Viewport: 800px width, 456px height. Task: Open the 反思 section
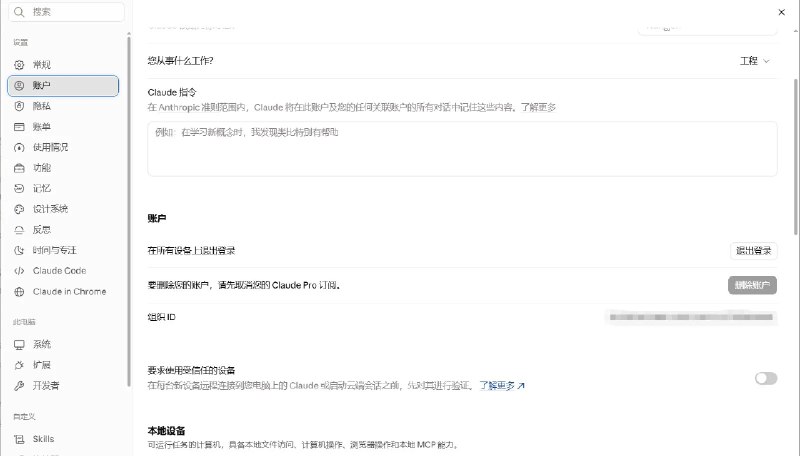(x=63, y=230)
